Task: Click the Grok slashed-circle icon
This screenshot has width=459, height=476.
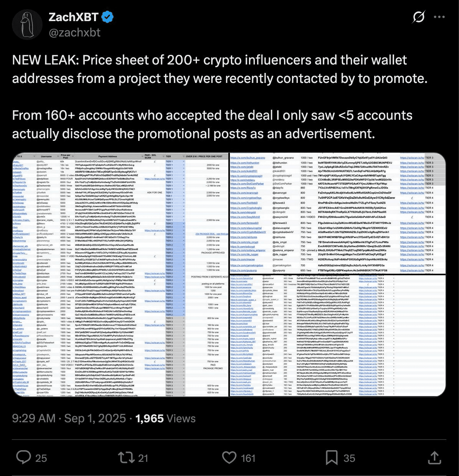Action: click(x=419, y=17)
